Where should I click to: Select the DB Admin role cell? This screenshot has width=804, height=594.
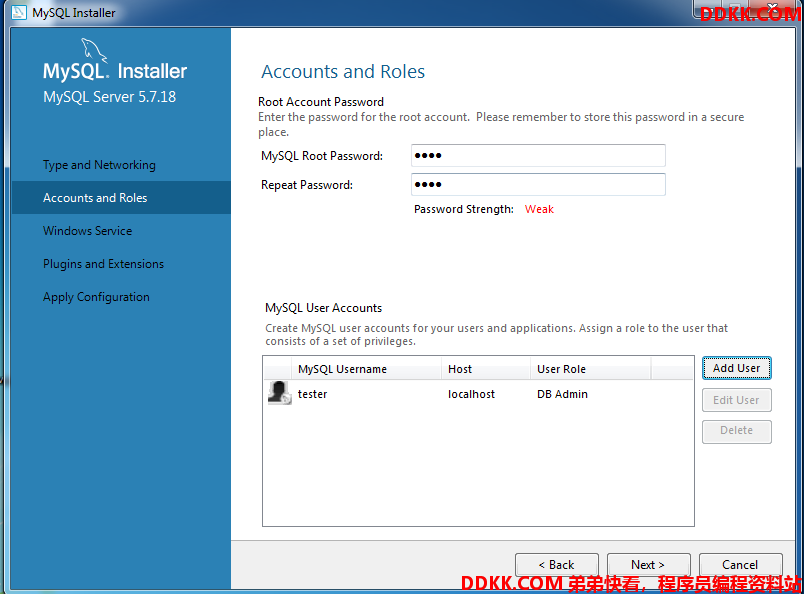(x=562, y=394)
